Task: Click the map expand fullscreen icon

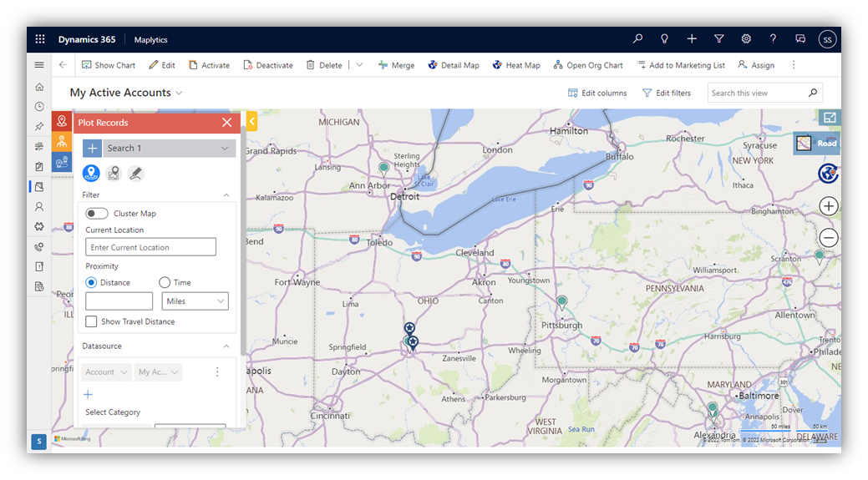Action: [x=830, y=117]
